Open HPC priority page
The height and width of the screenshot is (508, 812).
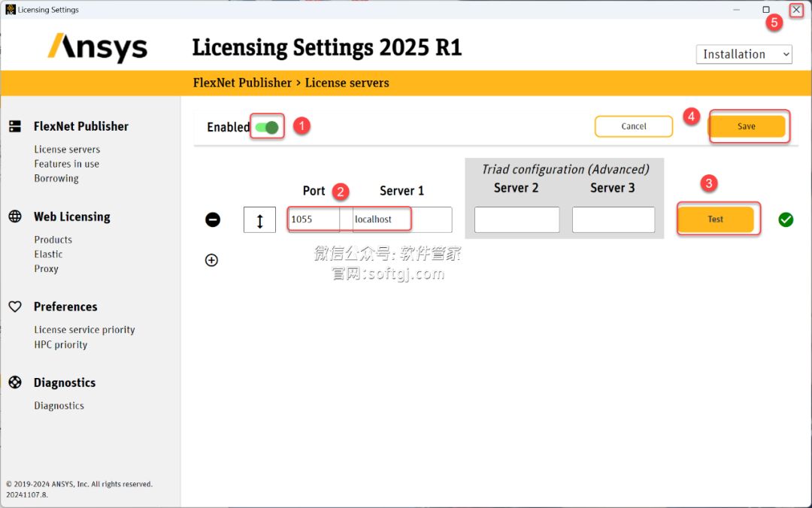(61, 344)
